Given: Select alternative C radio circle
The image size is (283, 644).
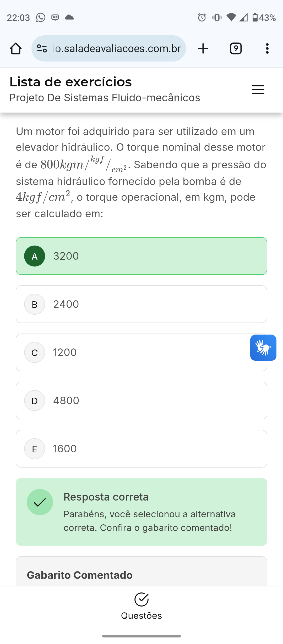Looking at the screenshot, I should click(35, 352).
